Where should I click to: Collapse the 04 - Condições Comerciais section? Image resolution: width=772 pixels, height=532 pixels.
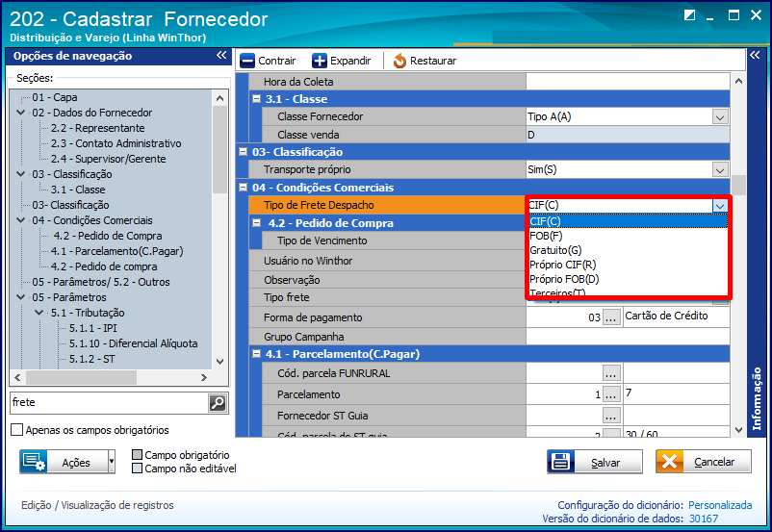coord(244,187)
